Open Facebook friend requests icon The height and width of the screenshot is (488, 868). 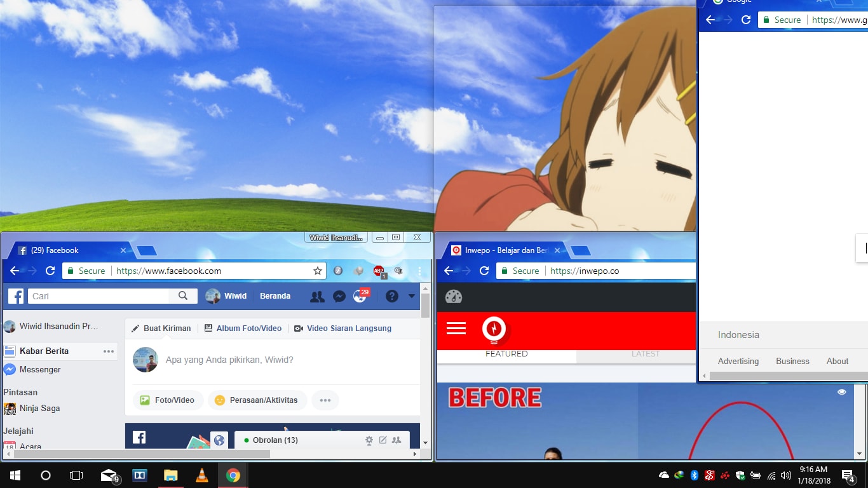point(317,296)
